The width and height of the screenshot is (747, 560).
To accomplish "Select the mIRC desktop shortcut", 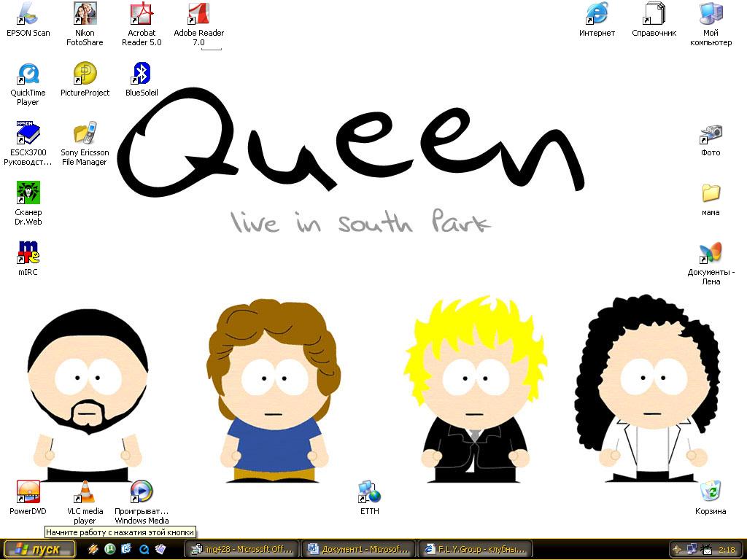I will coord(28,259).
